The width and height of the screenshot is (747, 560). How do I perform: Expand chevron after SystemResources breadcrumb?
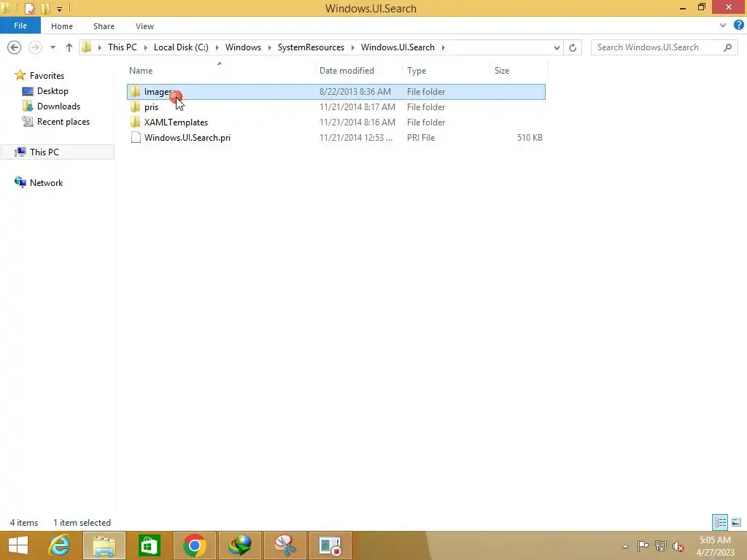(x=352, y=47)
